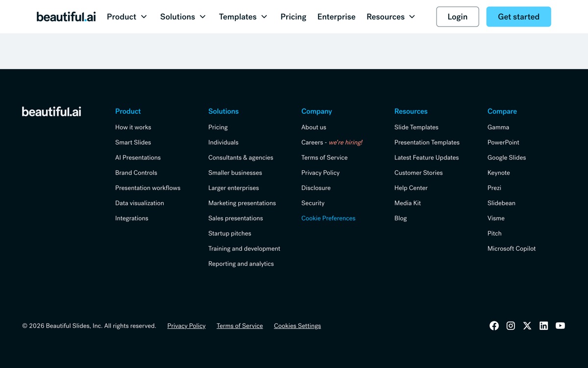Screen dimensions: 588x368
Task: Expand the Resources dropdown in navbar
Action: tap(391, 17)
